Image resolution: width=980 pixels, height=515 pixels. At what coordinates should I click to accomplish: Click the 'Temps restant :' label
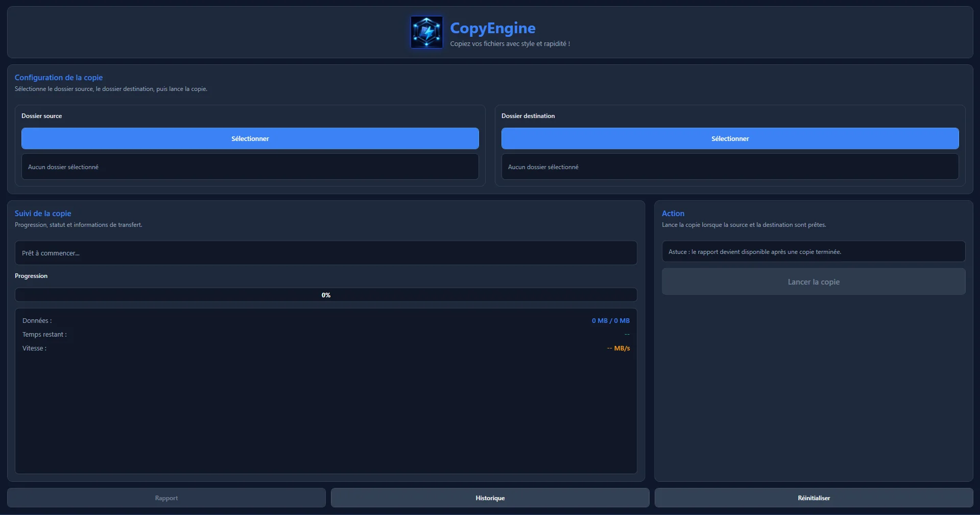tap(44, 335)
